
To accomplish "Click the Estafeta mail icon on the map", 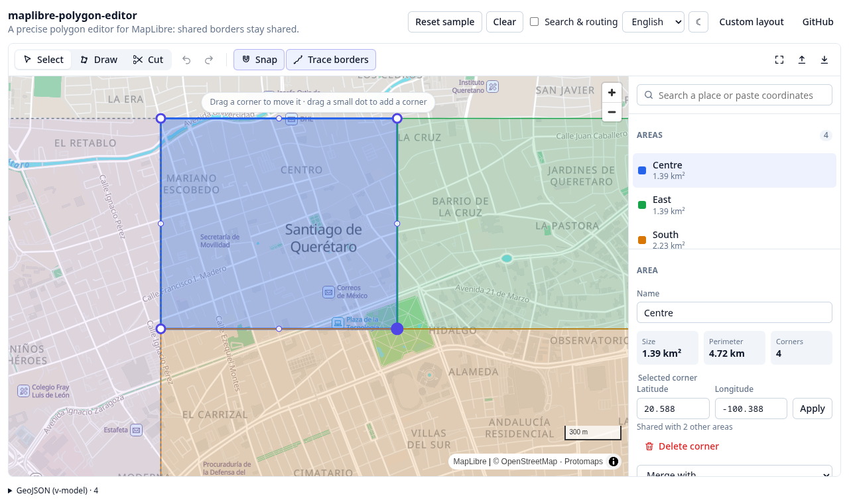I will point(137,430).
